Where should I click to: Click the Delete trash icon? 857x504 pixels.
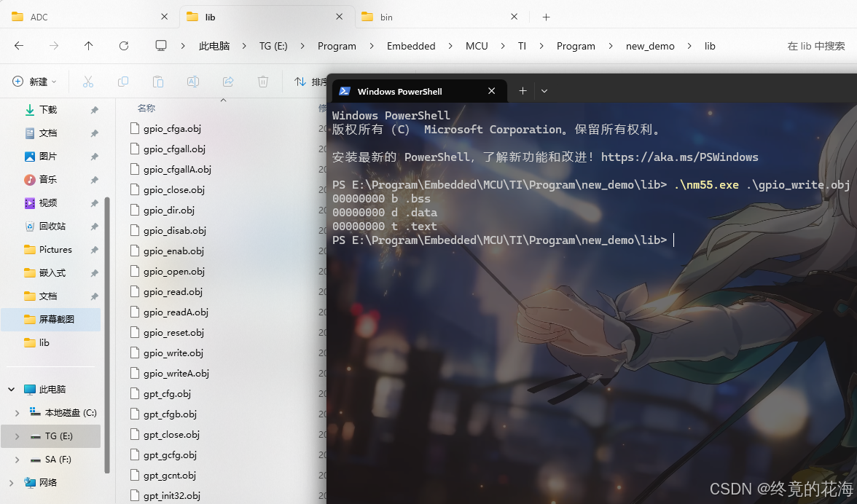click(x=263, y=82)
